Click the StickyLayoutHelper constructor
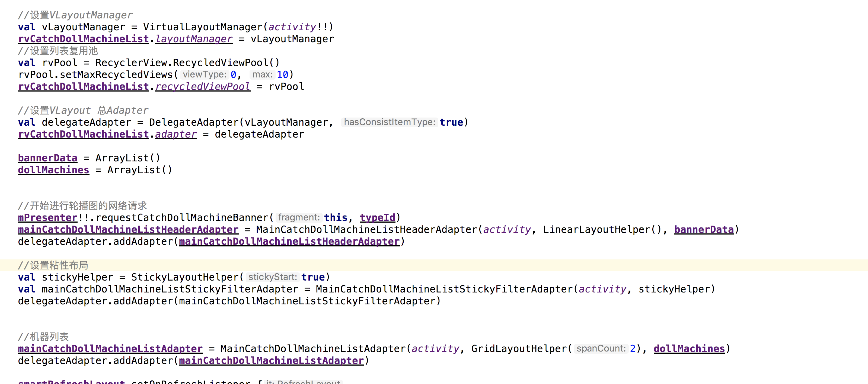This screenshot has height=384, width=868. (x=185, y=277)
